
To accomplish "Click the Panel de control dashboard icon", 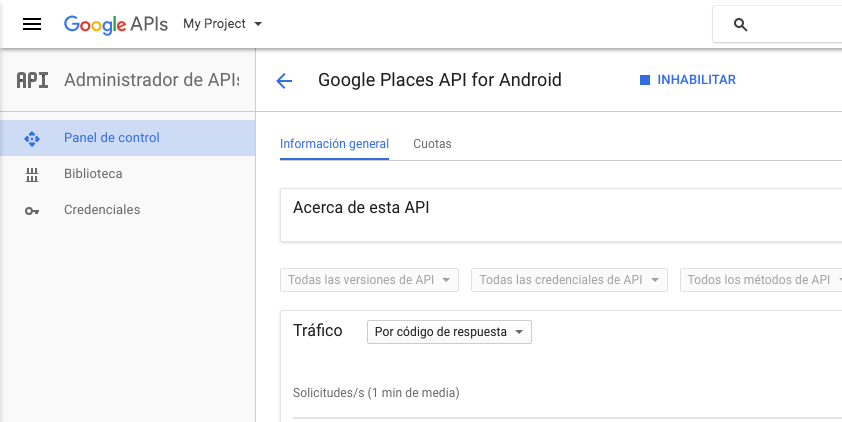I will pyautogui.click(x=32, y=139).
